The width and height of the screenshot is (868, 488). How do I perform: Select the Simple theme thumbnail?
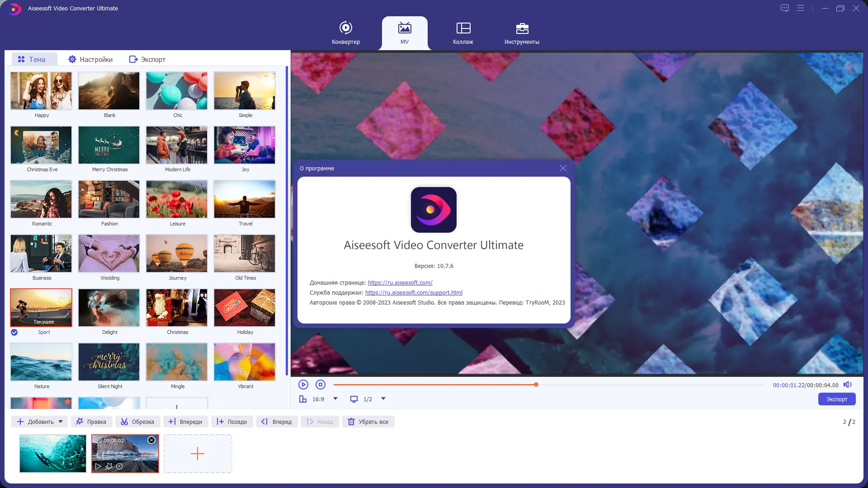(x=245, y=90)
